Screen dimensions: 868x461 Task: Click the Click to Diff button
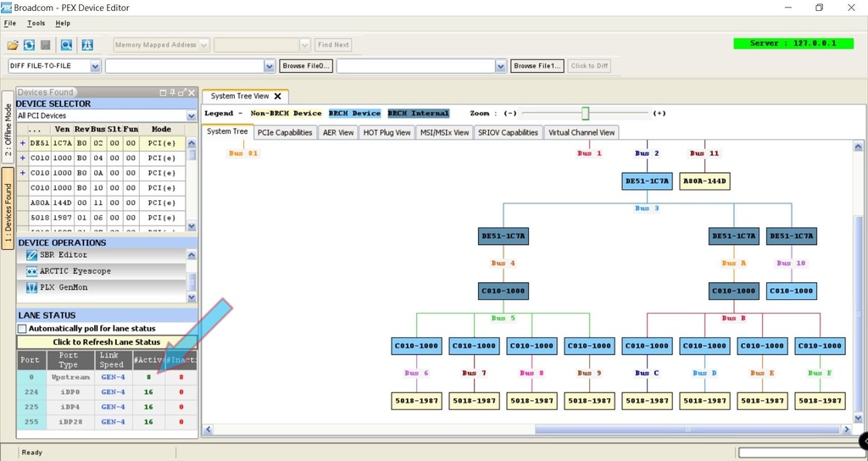pos(590,66)
